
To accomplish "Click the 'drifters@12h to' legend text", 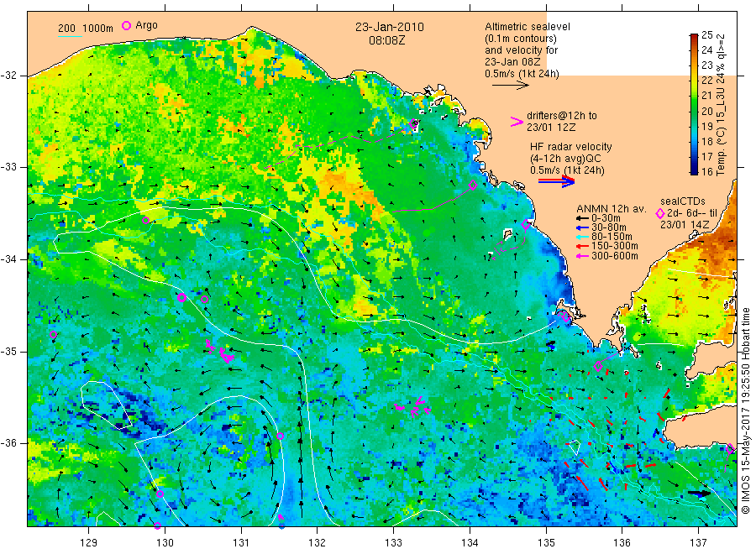I will 562,116.
